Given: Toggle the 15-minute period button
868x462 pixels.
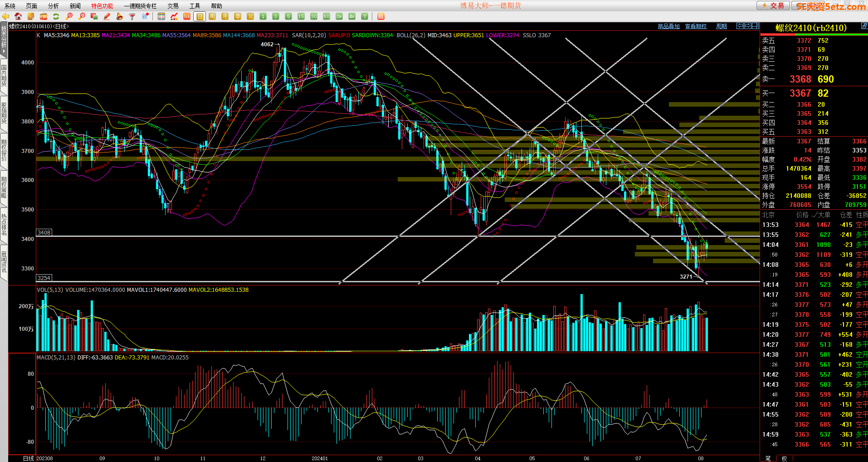Looking at the screenshot, I should tap(301, 16).
